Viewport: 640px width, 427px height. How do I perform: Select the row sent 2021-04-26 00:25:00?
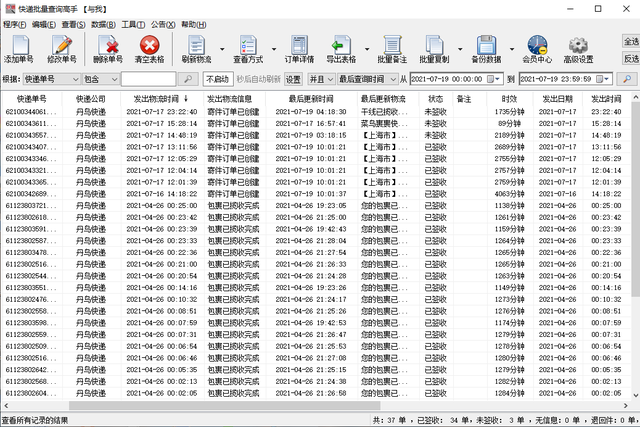pyautogui.click(x=316, y=206)
